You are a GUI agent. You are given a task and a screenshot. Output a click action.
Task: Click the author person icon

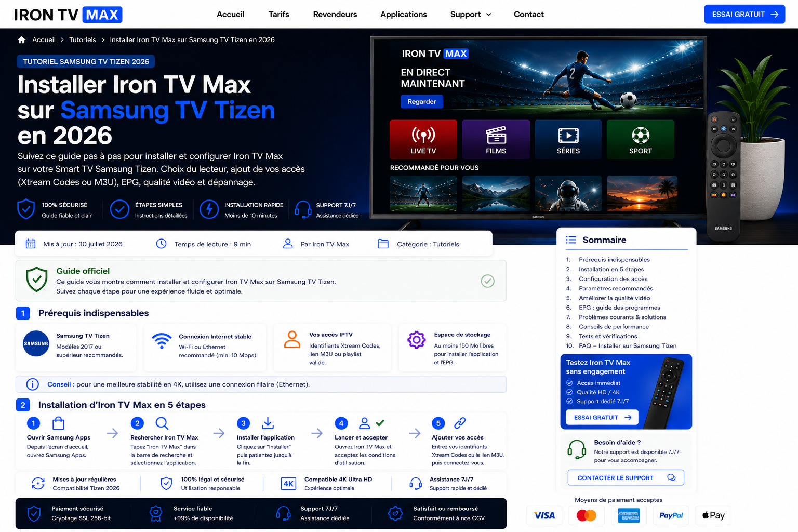pos(288,244)
